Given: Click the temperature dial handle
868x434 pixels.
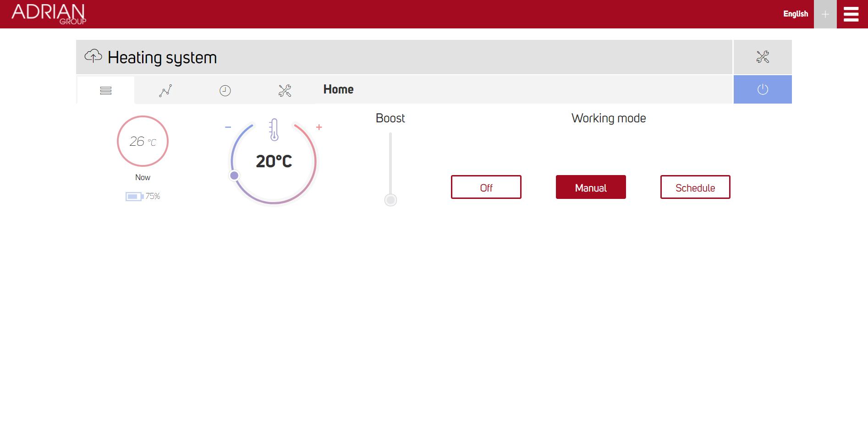Looking at the screenshot, I should (234, 176).
